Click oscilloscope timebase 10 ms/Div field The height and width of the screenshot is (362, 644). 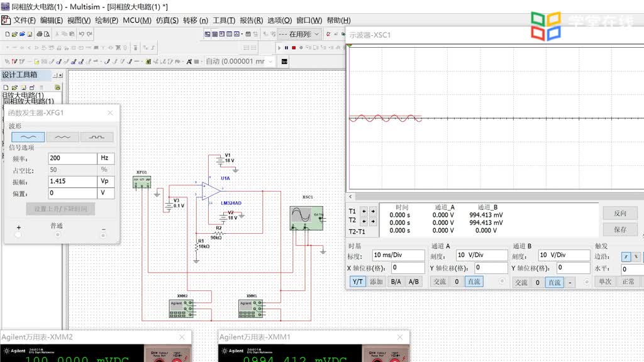pos(398,255)
